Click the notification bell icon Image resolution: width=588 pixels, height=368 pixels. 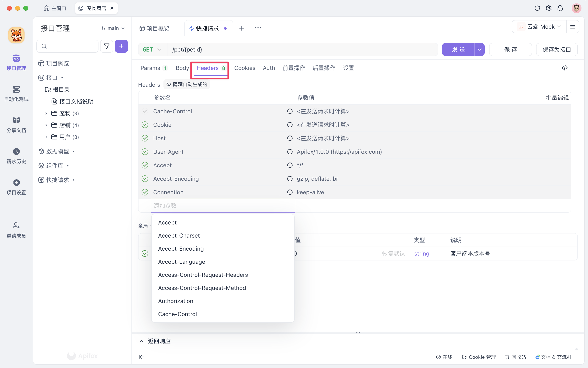(x=560, y=8)
